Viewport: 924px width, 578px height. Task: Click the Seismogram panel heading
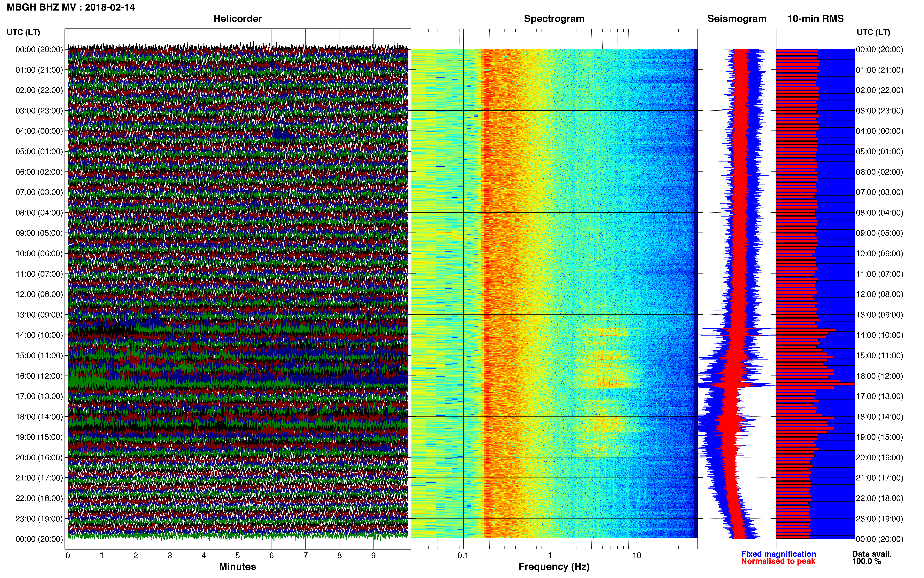737,19
